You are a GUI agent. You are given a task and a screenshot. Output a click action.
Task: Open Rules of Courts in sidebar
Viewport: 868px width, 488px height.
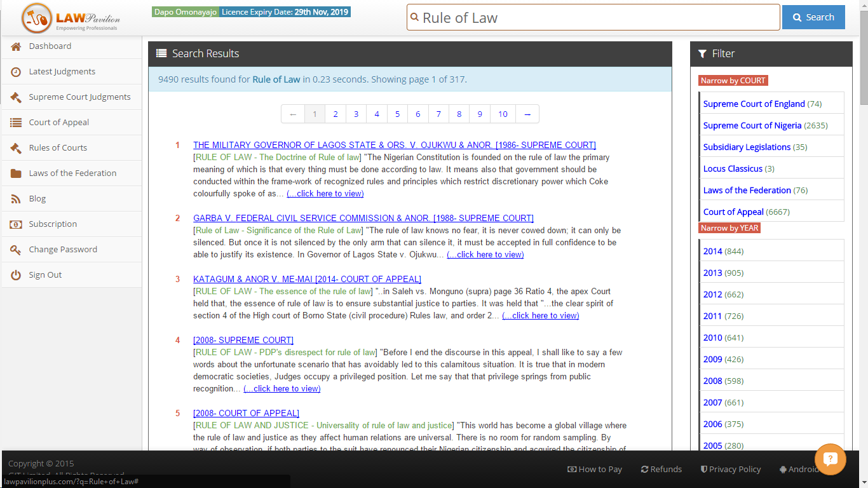pos(58,148)
